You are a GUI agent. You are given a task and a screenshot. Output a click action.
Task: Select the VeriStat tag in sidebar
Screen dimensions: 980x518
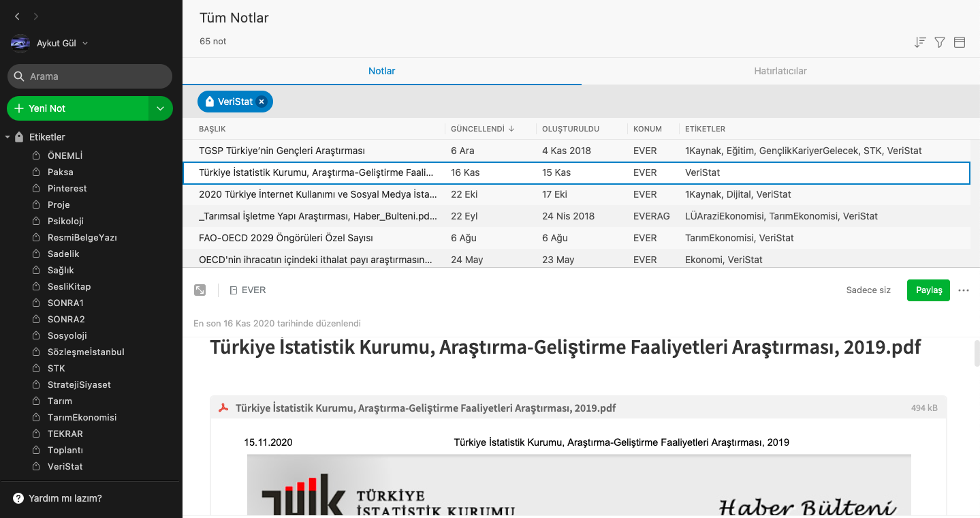[x=65, y=466]
